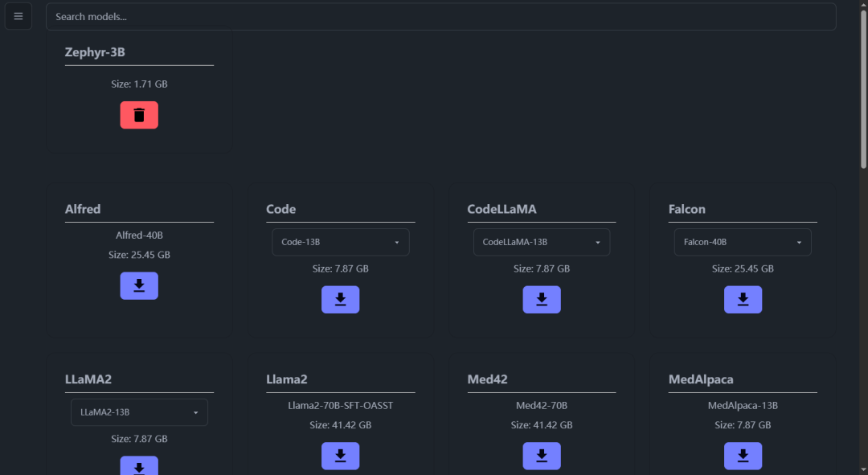Download the Alfred-40B model
Image resolution: width=868 pixels, height=475 pixels.
coord(139,285)
